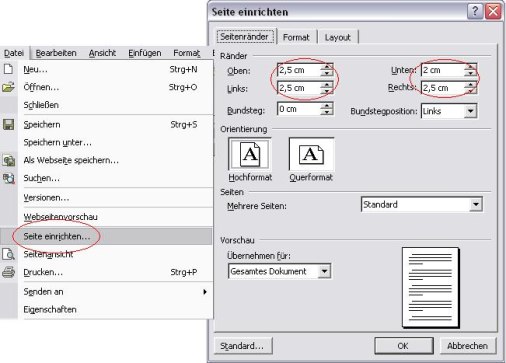Select the Querformat landscape orientation icon
This screenshot has width=506, height=363.
tap(311, 154)
